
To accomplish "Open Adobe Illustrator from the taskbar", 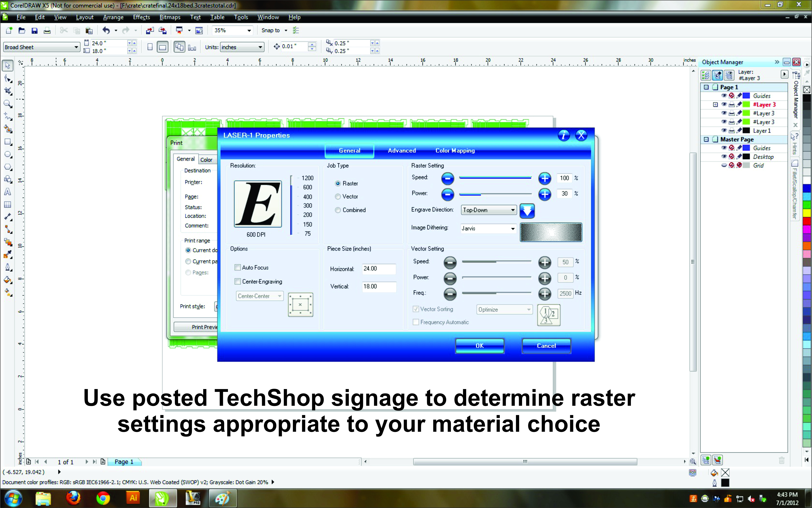I will [x=133, y=498].
